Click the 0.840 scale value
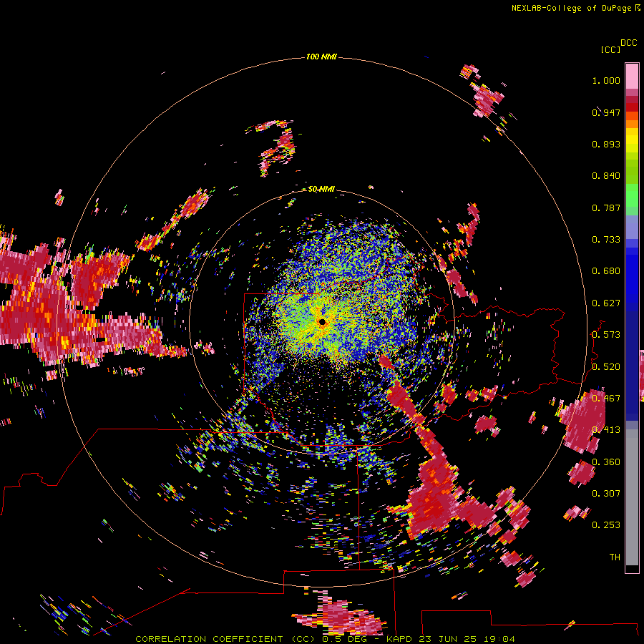The image size is (644, 644). [x=606, y=176]
